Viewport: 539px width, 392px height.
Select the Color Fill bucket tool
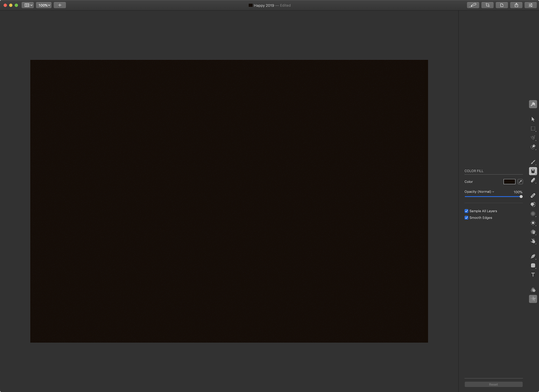(x=533, y=171)
